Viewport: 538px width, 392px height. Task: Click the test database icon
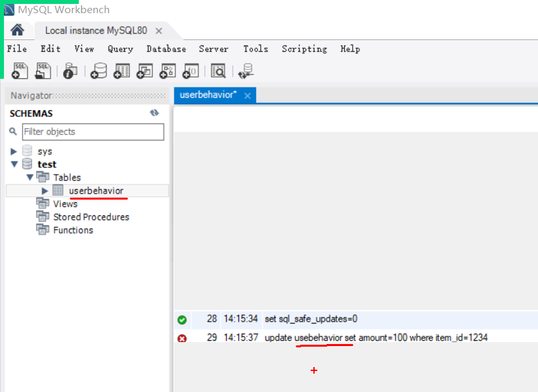pos(27,164)
